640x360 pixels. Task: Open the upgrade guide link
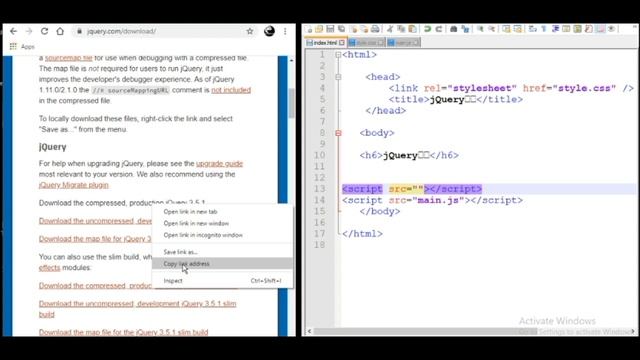(x=219, y=164)
